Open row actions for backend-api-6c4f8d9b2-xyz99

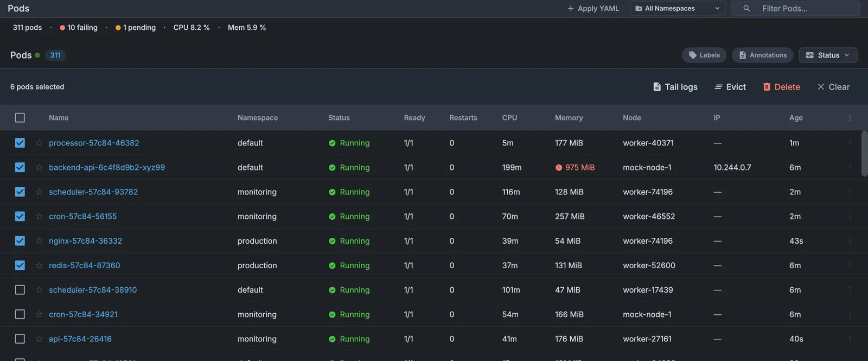tap(850, 167)
